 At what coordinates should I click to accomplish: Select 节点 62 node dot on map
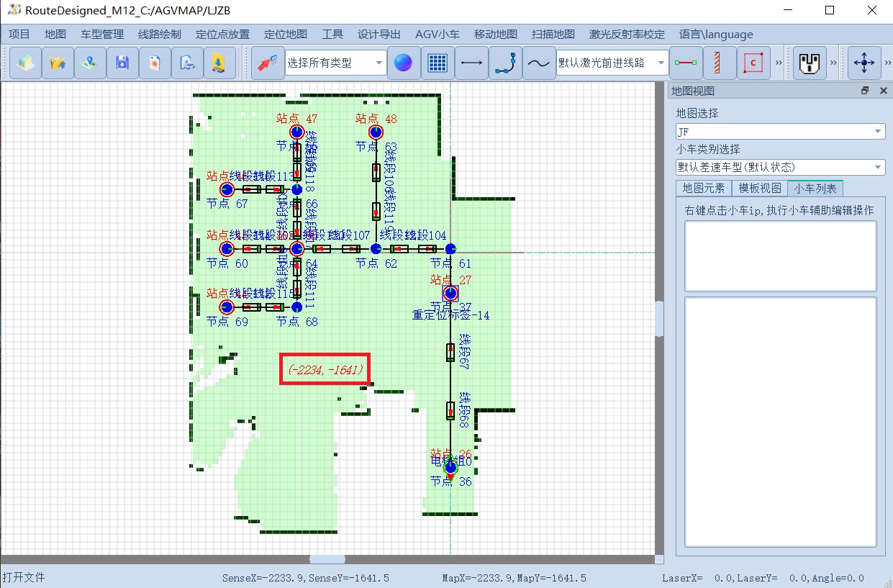(376, 248)
